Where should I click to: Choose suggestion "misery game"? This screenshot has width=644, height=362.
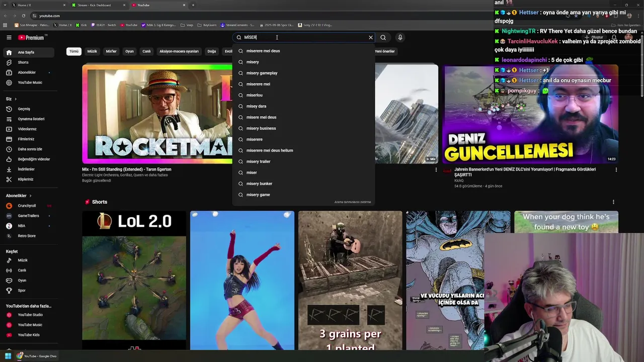click(303, 195)
